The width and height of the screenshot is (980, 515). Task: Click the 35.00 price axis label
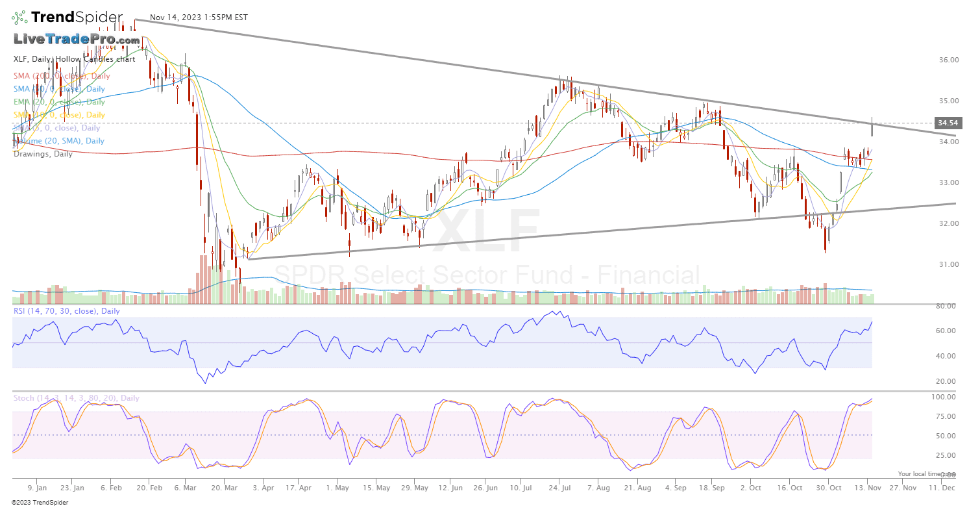click(x=948, y=101)
